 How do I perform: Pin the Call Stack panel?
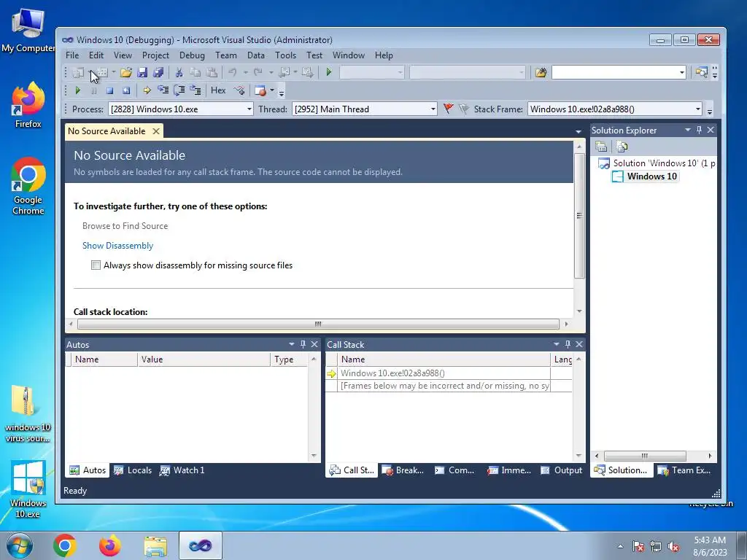pos(568,344)
